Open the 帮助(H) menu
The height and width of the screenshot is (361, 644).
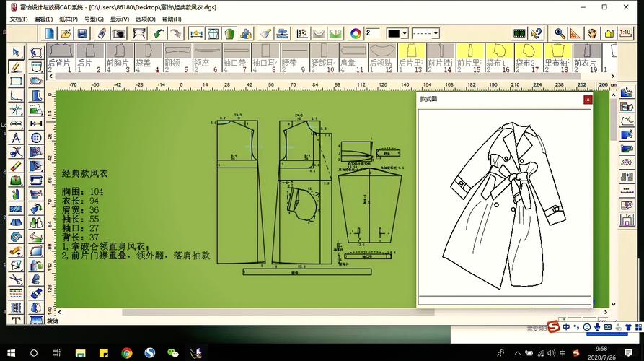click(x=172, y=19)
